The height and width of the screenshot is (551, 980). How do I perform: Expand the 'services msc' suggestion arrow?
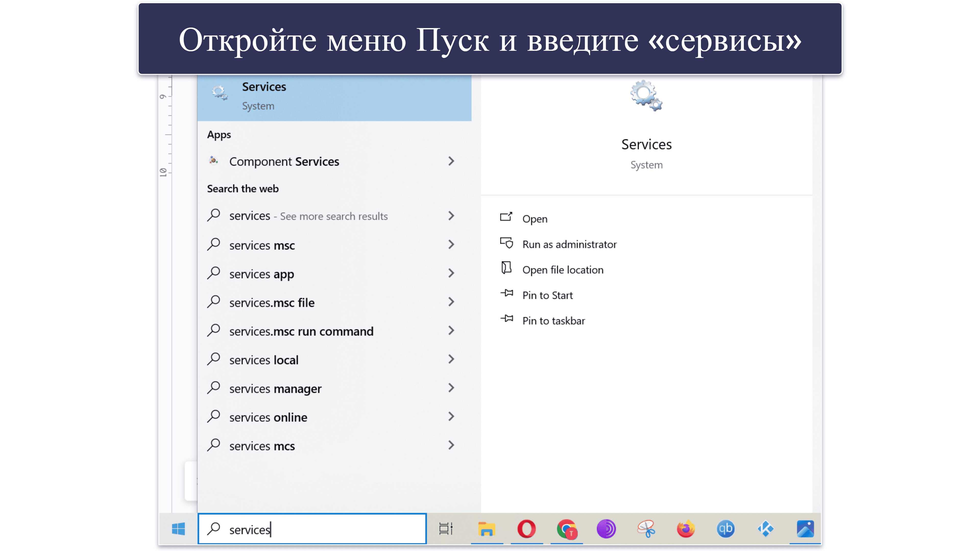451,244
